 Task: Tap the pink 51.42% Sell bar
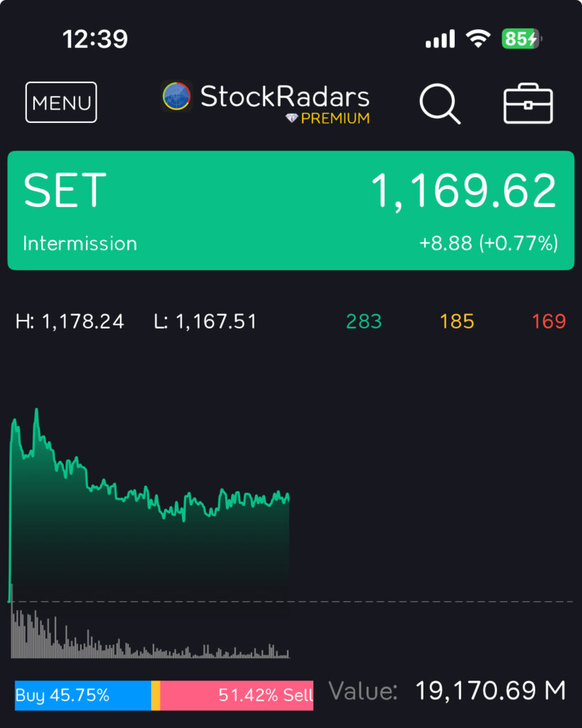[237, 695]
